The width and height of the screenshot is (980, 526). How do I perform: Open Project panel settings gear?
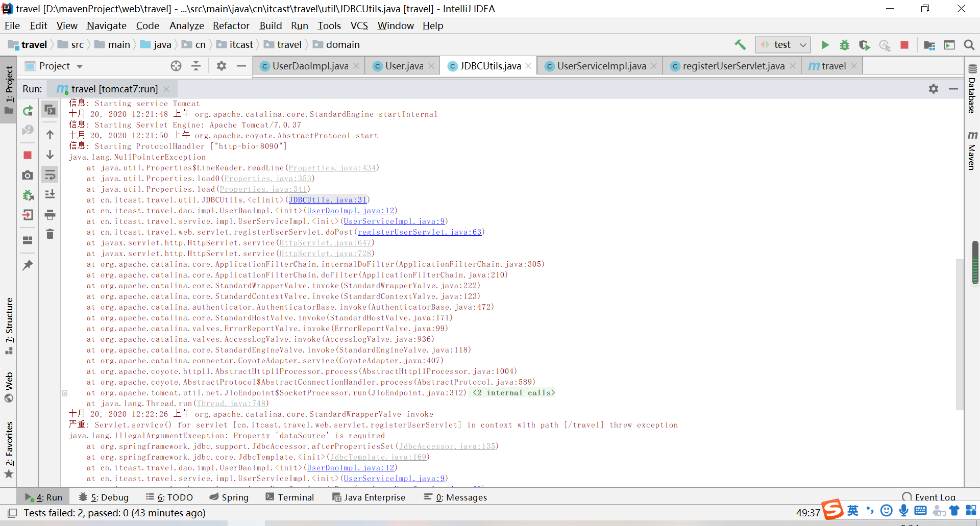(x=222, y=66)
